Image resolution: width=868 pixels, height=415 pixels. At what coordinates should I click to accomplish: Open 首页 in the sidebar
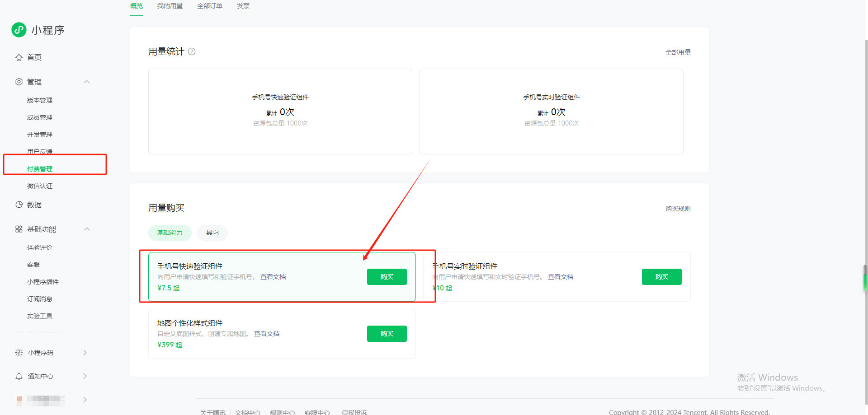point(34,57)
